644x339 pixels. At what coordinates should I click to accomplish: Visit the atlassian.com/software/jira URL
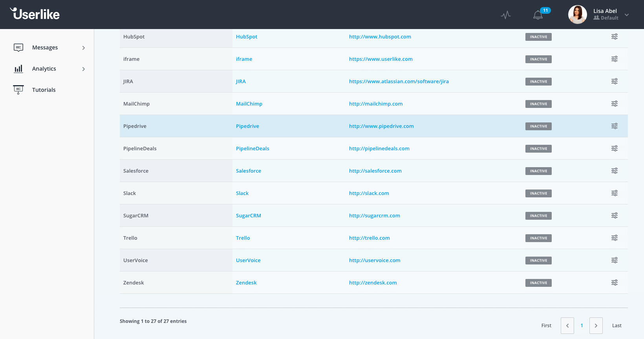click(399, 81)
